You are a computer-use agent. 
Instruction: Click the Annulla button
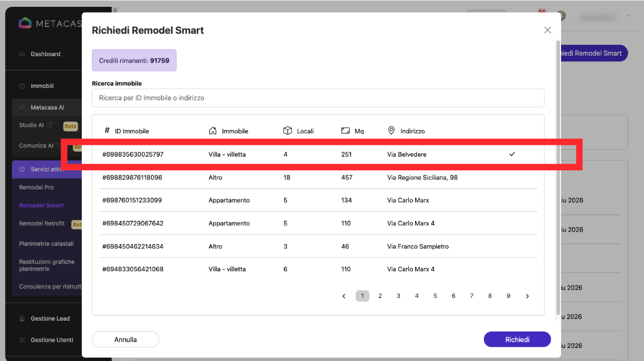click(126, 339)
